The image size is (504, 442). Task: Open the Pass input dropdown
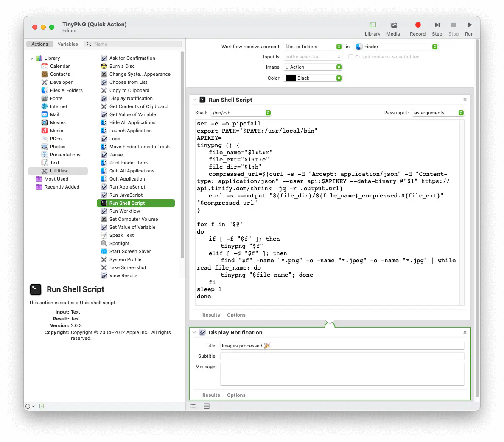coord(438,113)
